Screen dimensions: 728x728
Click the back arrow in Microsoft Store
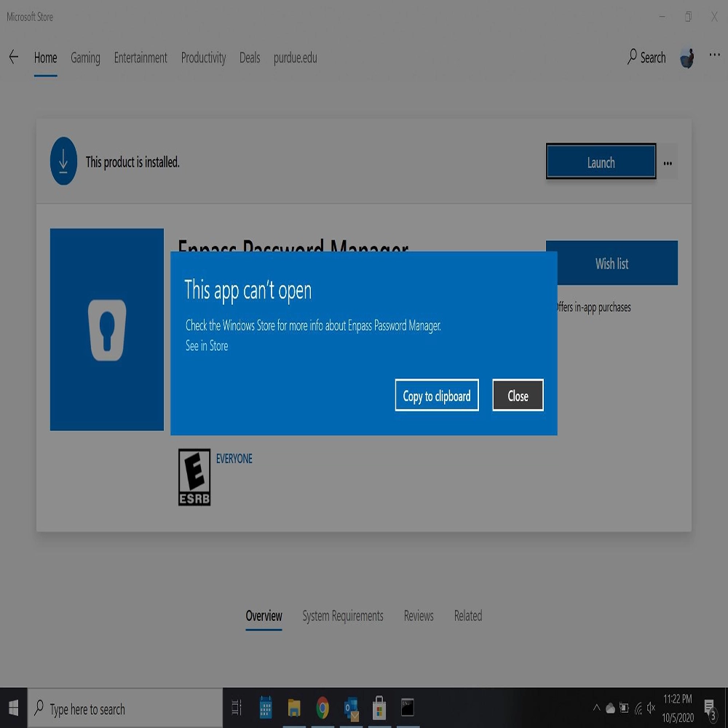pyautogui.click(x=13, y=57)
